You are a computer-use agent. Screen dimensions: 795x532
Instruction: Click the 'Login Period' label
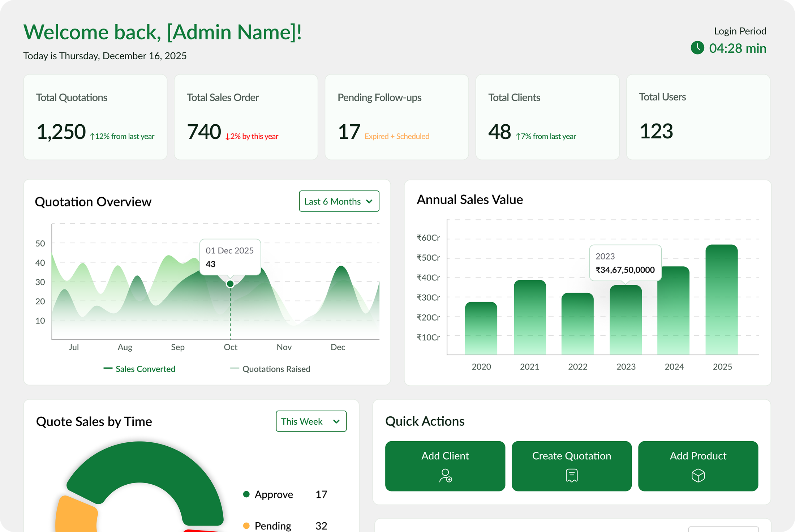tap(740, 31)
